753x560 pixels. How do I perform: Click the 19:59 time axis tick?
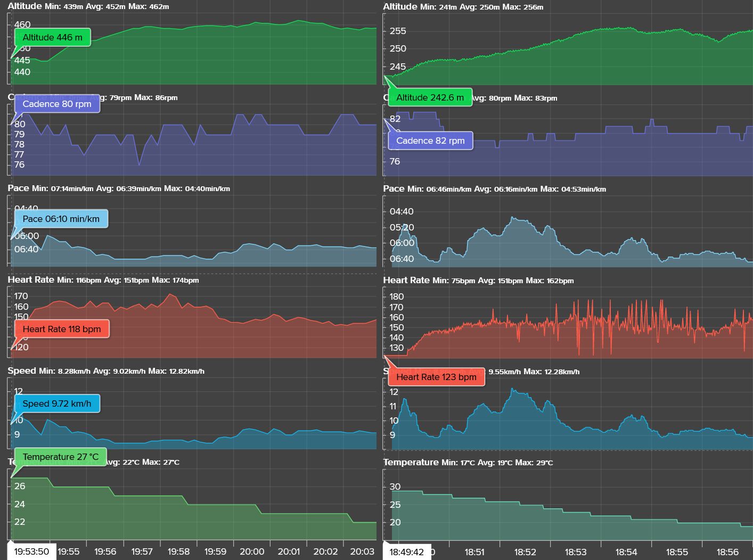pos(215,551)
